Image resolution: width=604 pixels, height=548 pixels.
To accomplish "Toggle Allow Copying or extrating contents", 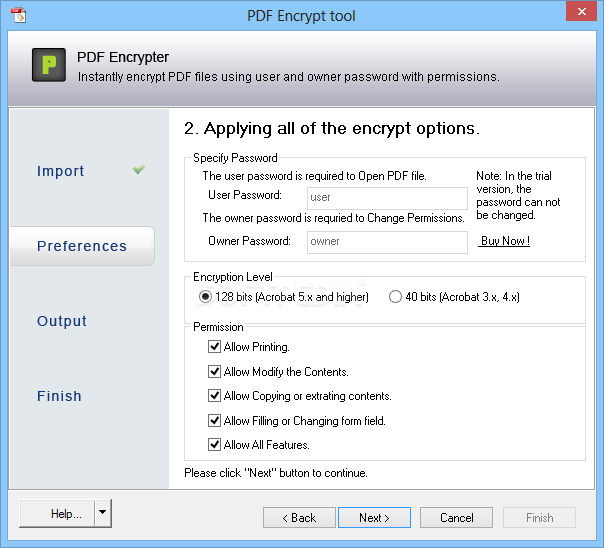I will coord(214,395).
